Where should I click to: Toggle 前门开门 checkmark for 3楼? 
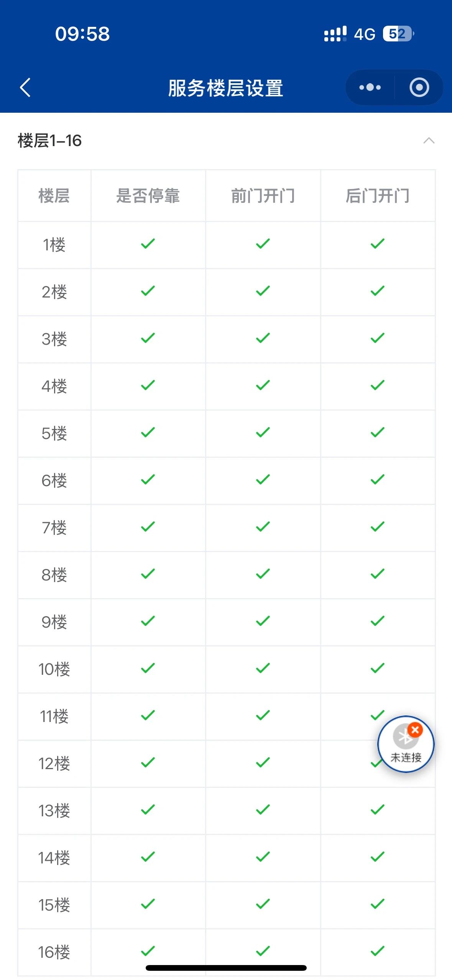[x=263, y=338]
